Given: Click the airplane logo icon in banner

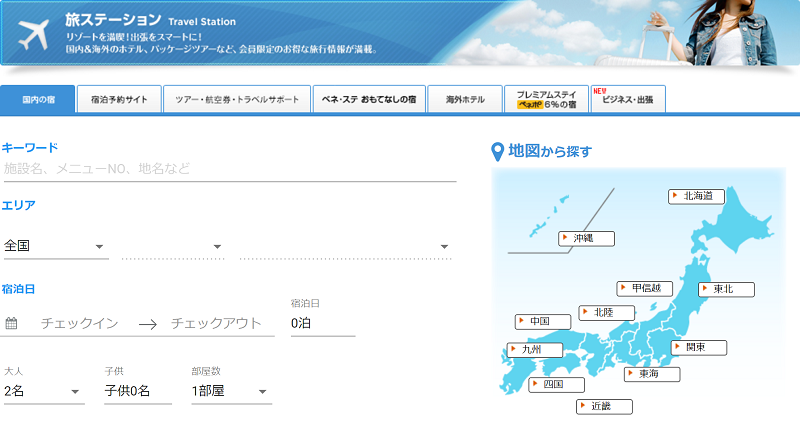Looking at the screenshot, I should click(x=33, y=35).
